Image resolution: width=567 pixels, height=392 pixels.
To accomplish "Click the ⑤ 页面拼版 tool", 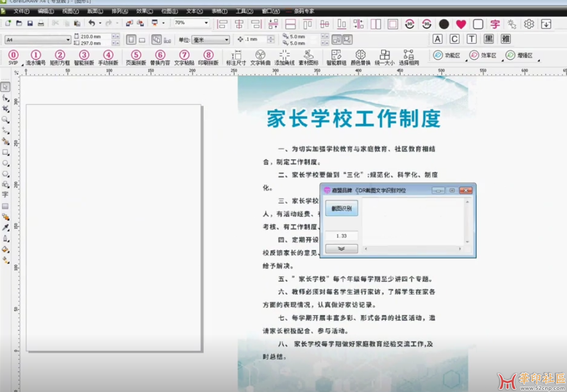I will click(136, 57).
